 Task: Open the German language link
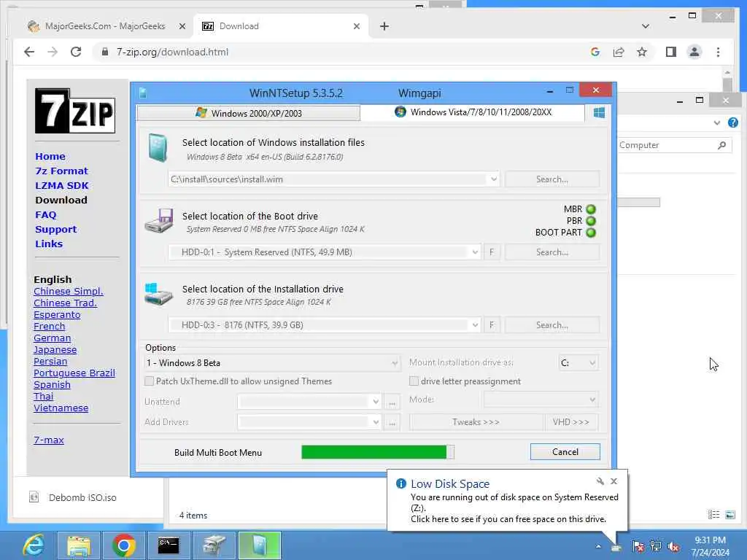tap(53, 338)
